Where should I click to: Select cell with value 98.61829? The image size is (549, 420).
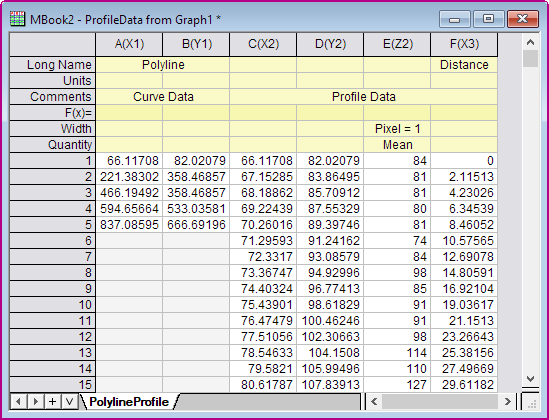coord(330,305)
